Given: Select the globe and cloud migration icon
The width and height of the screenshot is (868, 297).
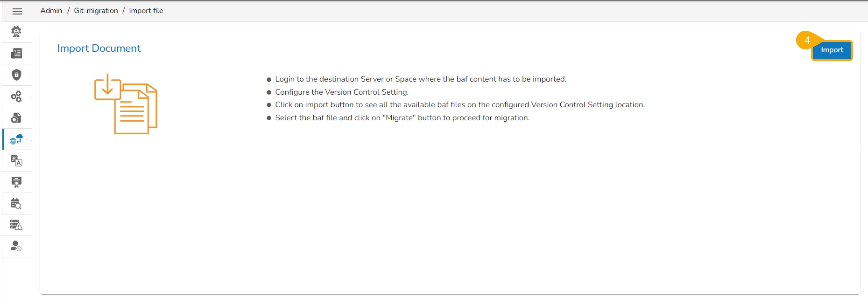Looking at the screenshot, I should pyautogui.click(x=16, y=139).
